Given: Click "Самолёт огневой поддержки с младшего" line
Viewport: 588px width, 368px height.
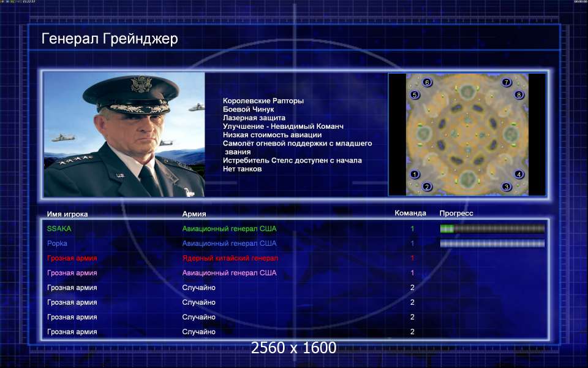Looking at the screenshot, I should (298, 143).
